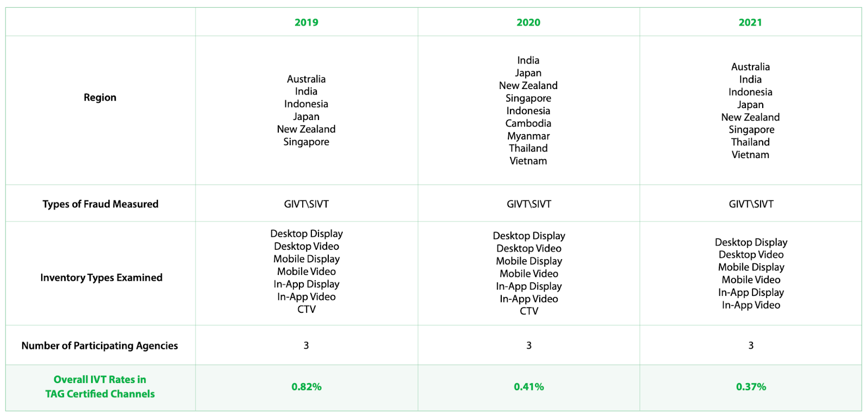
Task: Click the 2019 column header
Action: coord(307,22)
